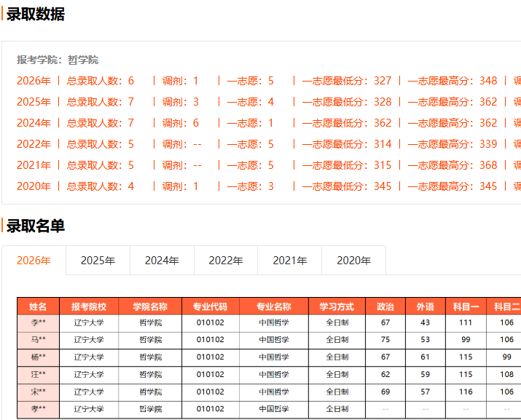
Task: Click 调剂: 3 in the 2025年 row
Action: coord(181,102)
